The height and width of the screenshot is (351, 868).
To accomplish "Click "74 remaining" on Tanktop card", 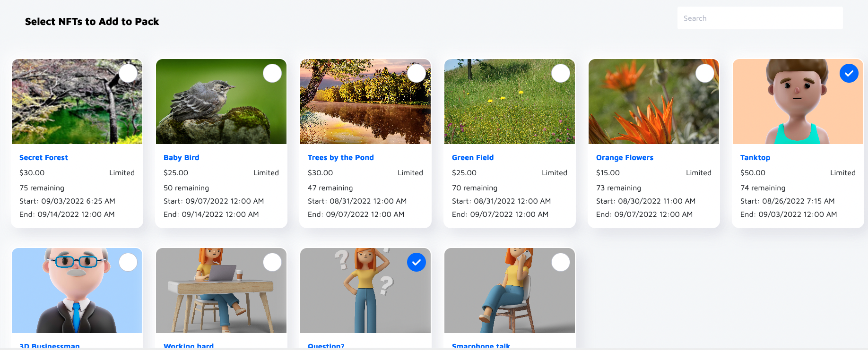I will click(763, 188).
